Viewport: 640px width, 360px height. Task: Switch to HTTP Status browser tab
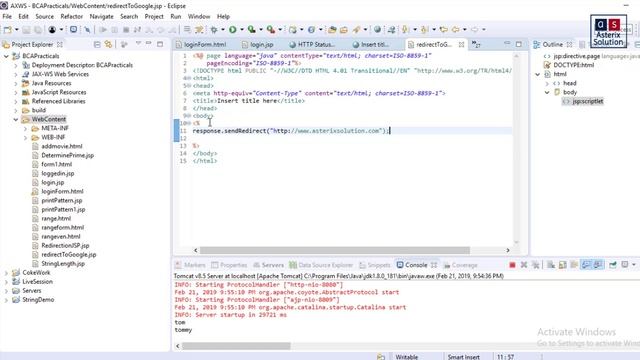click(312, 44)
